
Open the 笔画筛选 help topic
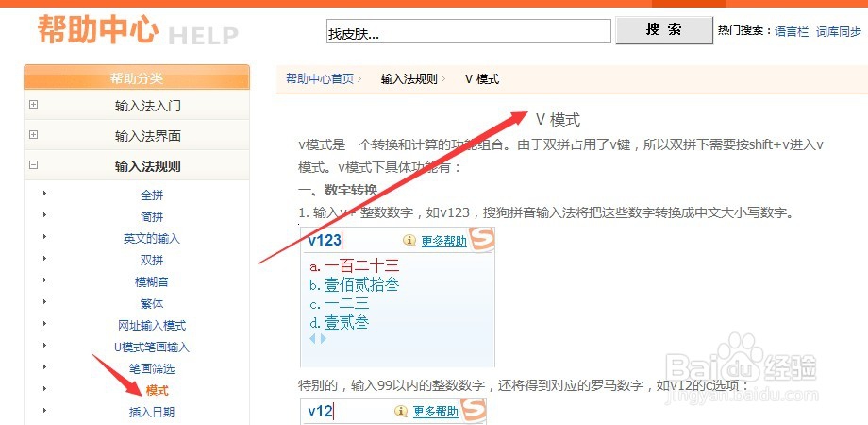[152, 368]
